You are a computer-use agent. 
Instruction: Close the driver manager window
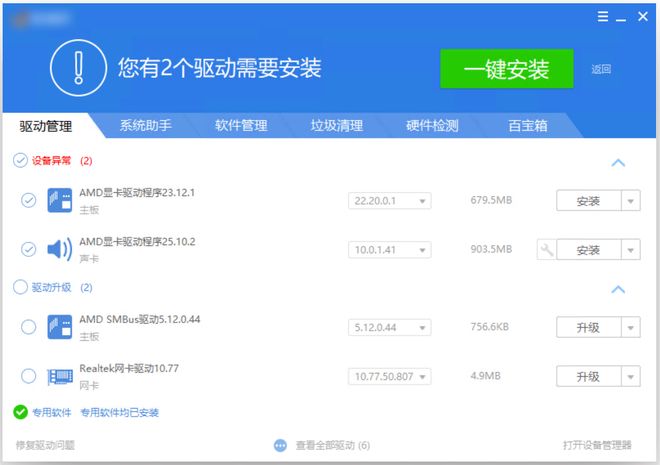(643, 16)
